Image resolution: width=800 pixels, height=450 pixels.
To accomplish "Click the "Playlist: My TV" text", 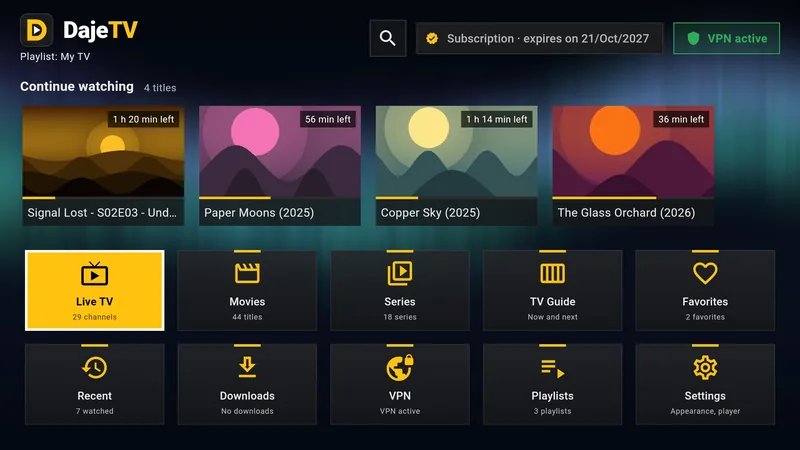I will [55, 57].
